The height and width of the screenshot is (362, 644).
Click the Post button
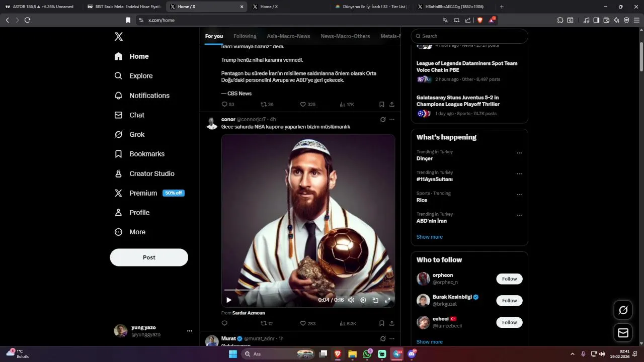click(149, 257)
